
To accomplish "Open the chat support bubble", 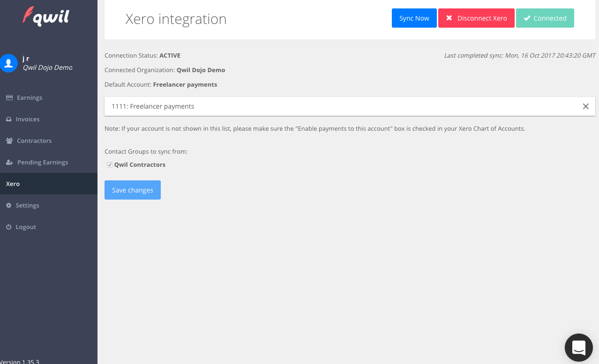I will point(579,348).
